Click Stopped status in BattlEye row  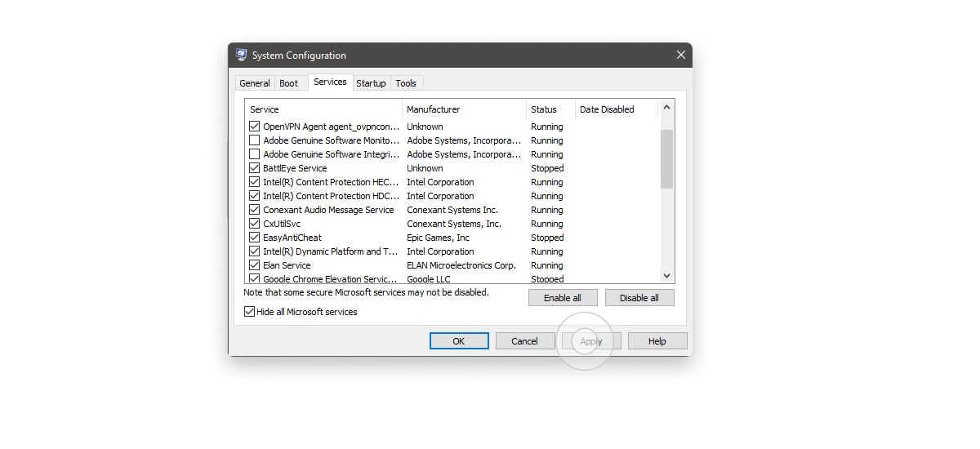[547, 168]
